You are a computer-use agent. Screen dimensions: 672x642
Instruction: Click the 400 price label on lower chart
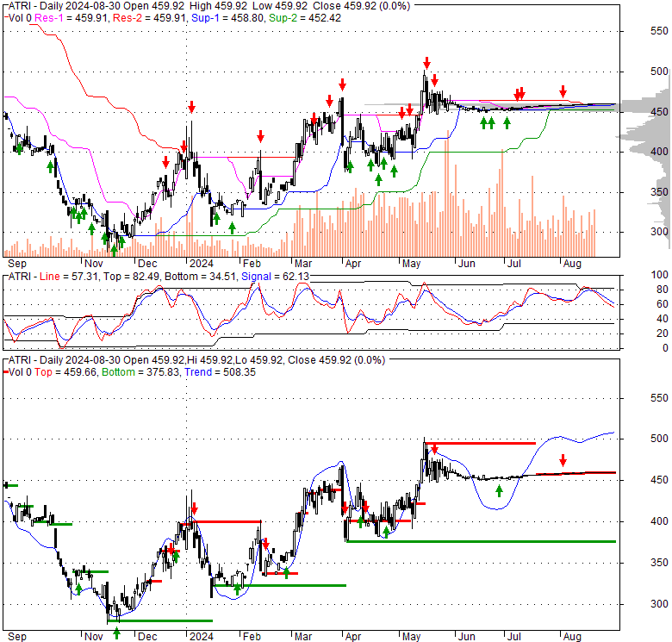tap(659, 521)
